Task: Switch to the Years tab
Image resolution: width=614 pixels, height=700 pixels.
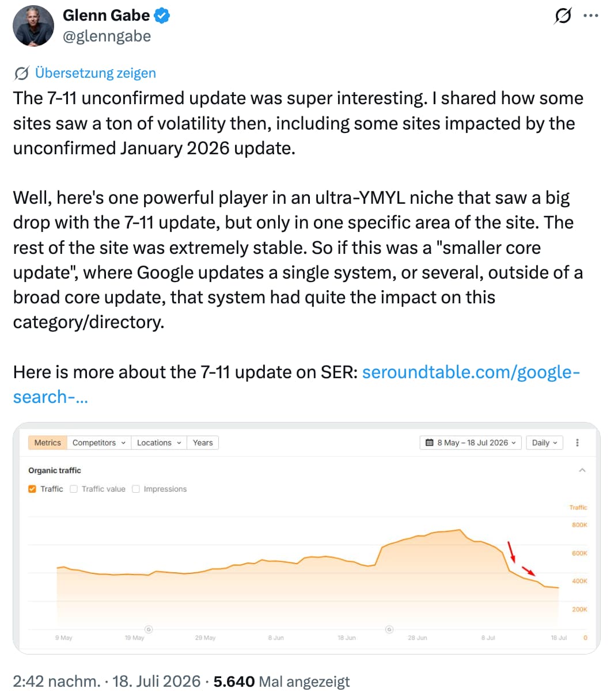Action: pyautogui.click(x=203, y=443)
